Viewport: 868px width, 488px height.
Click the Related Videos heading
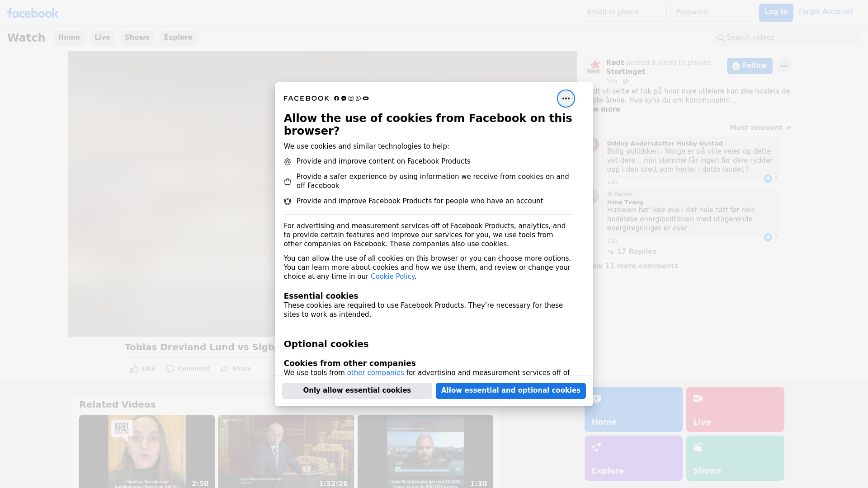coord(118,405)
